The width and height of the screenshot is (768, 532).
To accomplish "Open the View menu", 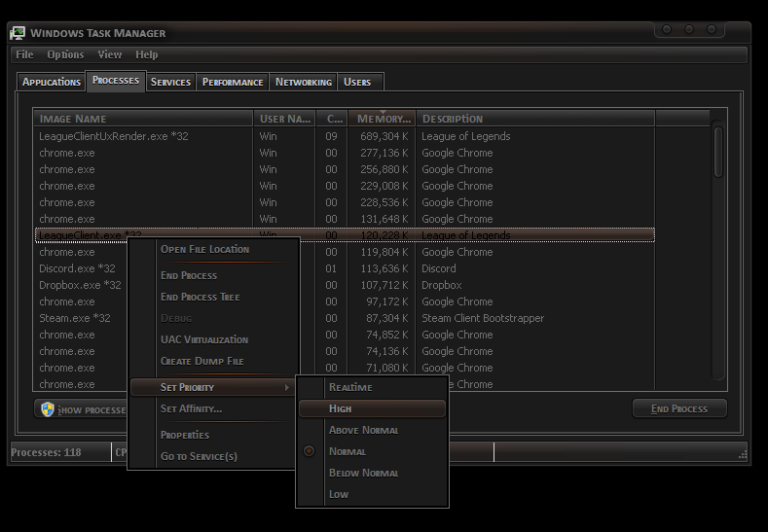I will (110, 54).
